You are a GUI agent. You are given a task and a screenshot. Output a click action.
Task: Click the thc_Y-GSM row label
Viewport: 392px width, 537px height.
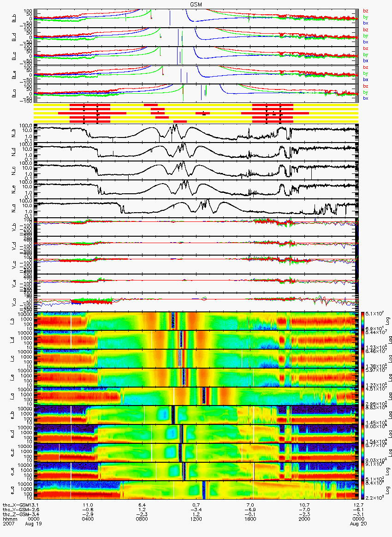click(x=16, y=510)
